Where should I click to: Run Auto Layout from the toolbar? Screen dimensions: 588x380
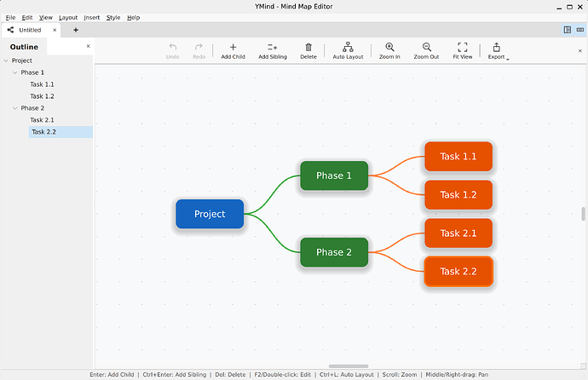pos(348,51)
